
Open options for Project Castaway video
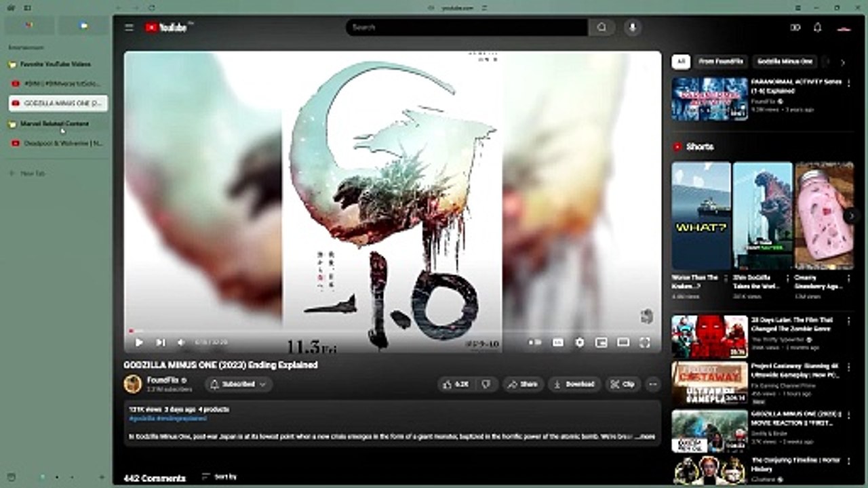(x=848, y=367)
